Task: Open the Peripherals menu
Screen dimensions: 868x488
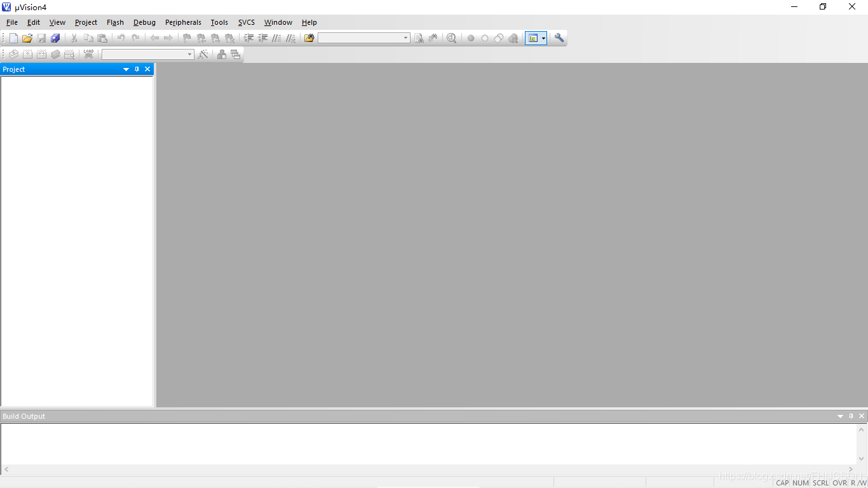Action: [x=183, y=22]
